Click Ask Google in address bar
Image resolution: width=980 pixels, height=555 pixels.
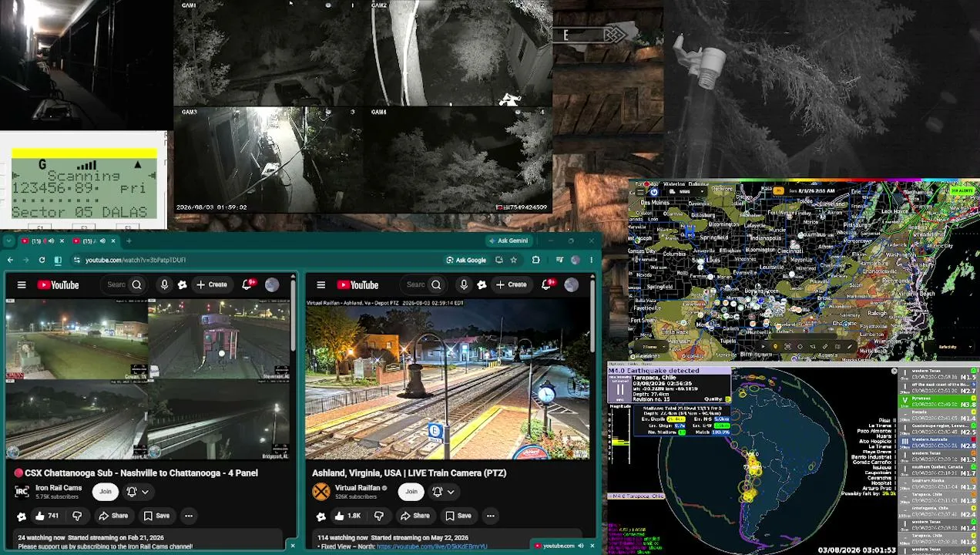[466, 260]
